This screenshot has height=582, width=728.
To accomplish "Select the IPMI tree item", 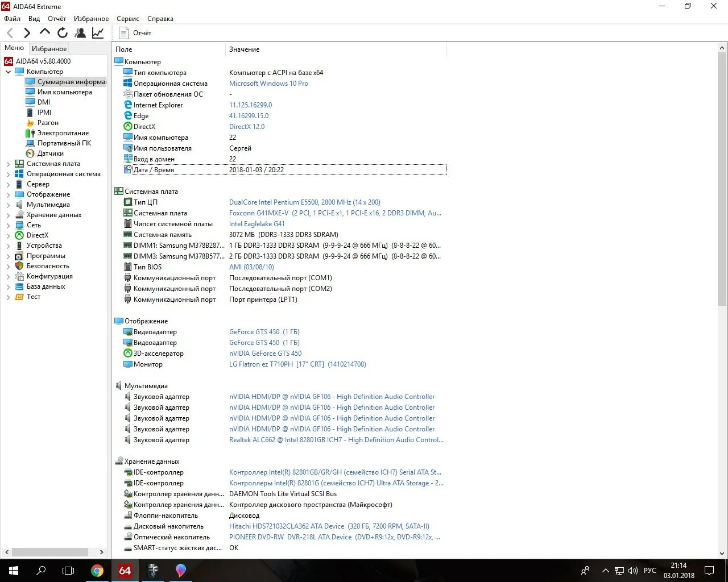I will point(38,113).
